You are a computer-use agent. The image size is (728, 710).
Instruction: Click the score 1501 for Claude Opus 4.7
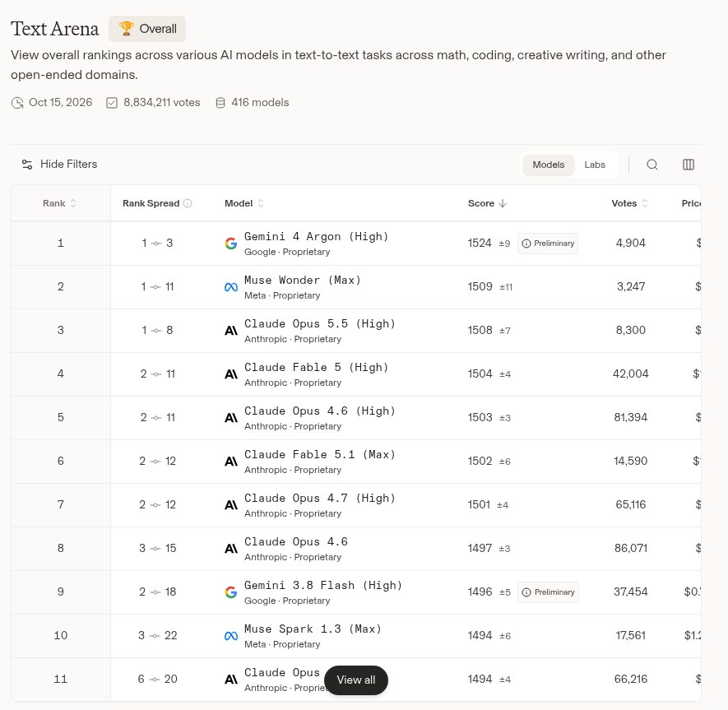coord(479,505)
